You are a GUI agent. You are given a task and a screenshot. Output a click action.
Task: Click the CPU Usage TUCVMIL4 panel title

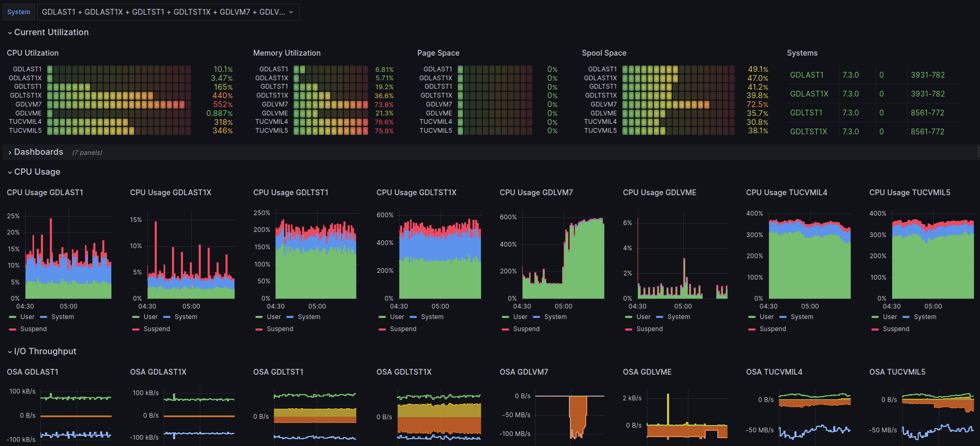point(787,193)
